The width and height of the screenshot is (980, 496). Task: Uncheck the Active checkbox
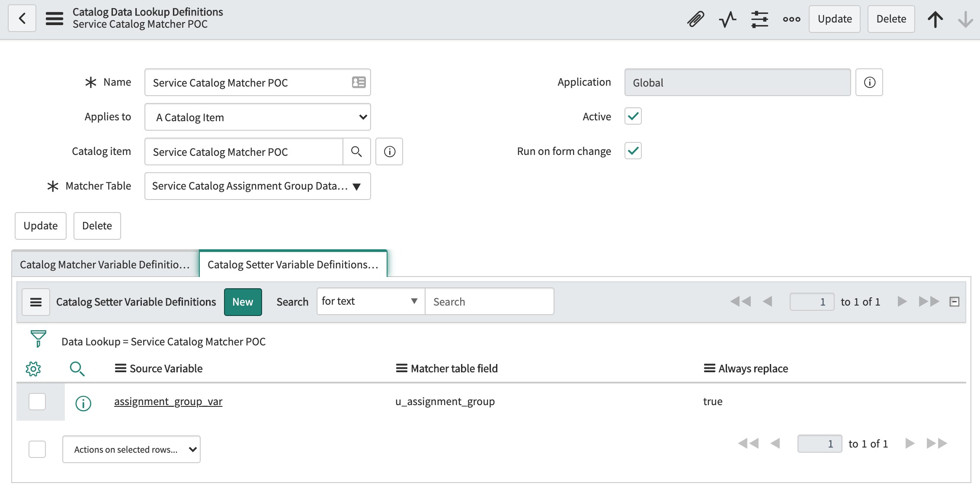click(633, 116)
